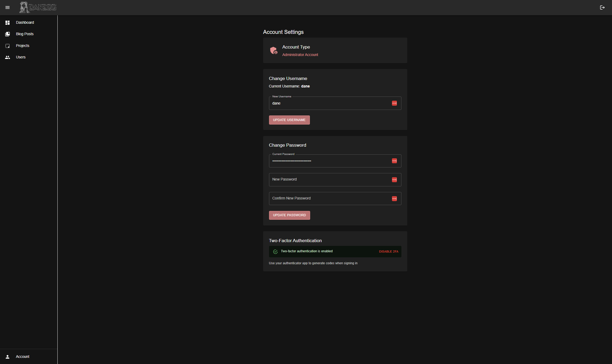Disable 2FA via the red button
Screen dimensions: 612x364
389,252
